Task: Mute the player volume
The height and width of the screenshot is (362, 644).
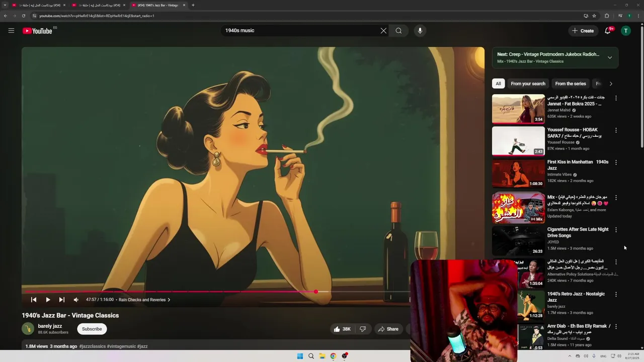Action: [x=76, y=300]
